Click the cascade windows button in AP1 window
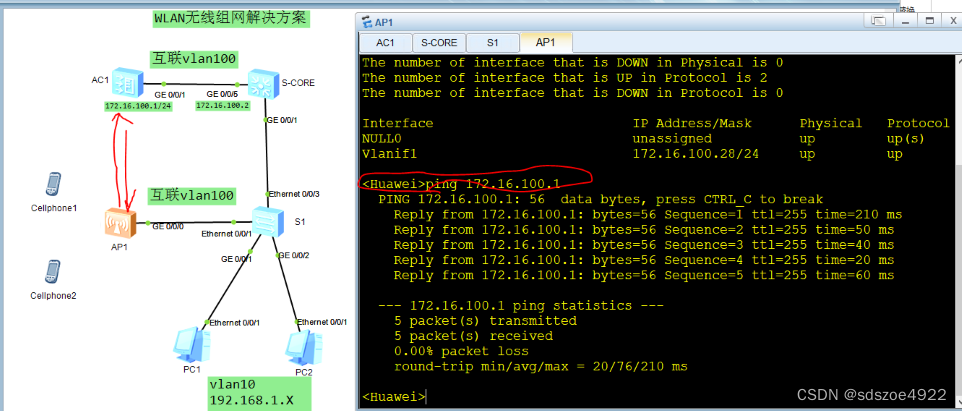This screenshot has height=411, width=962. coord(879,20)
